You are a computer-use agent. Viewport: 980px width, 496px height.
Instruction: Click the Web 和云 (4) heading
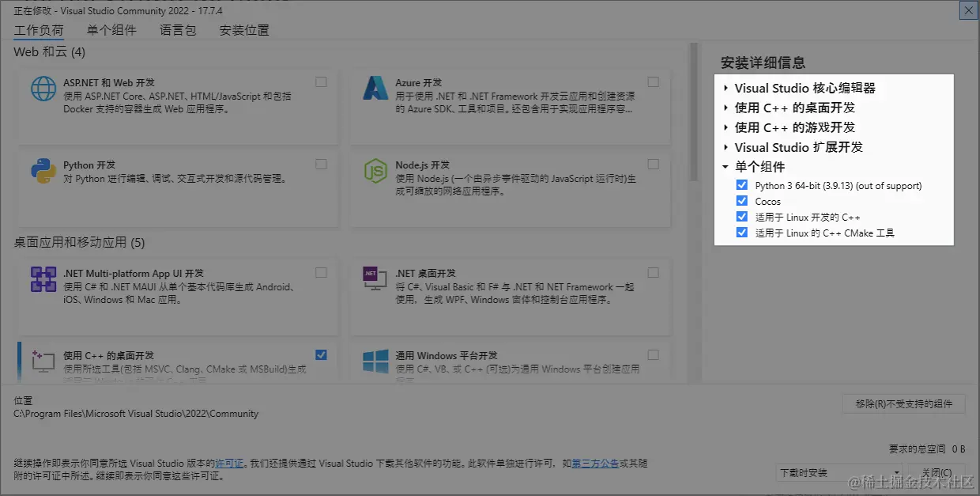tap(50, 52)
